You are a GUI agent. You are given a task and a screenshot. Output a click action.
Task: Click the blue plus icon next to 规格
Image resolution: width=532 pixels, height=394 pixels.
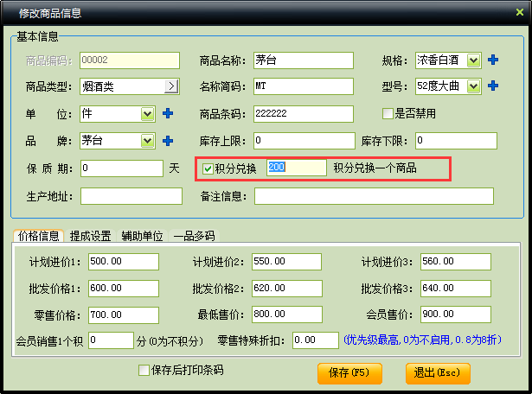493,60
